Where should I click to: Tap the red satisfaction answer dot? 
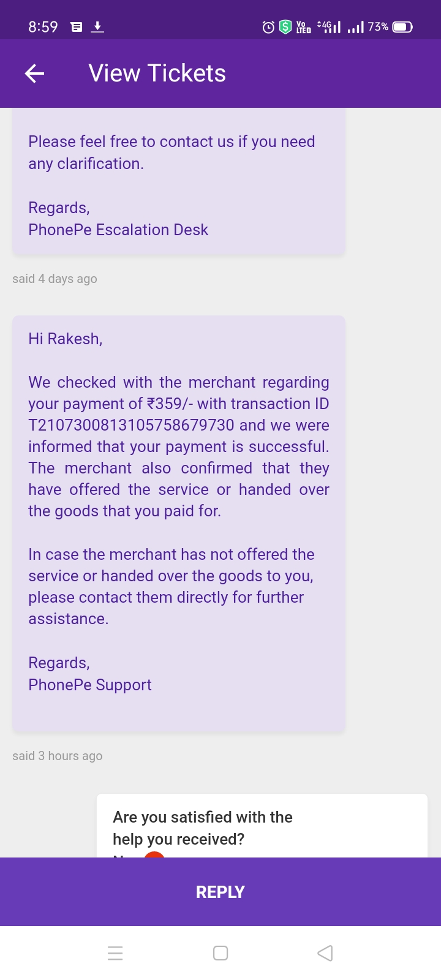[154, 854]
